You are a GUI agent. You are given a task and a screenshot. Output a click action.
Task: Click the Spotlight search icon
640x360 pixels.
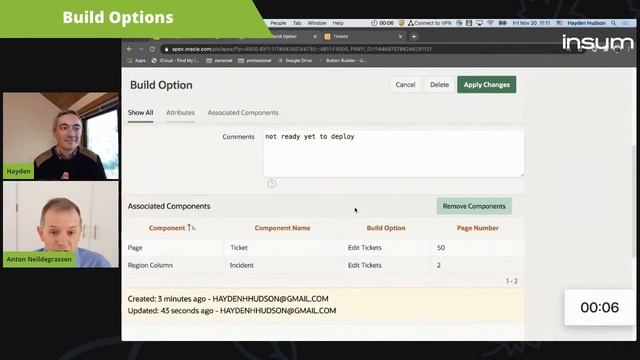(613, 23)
